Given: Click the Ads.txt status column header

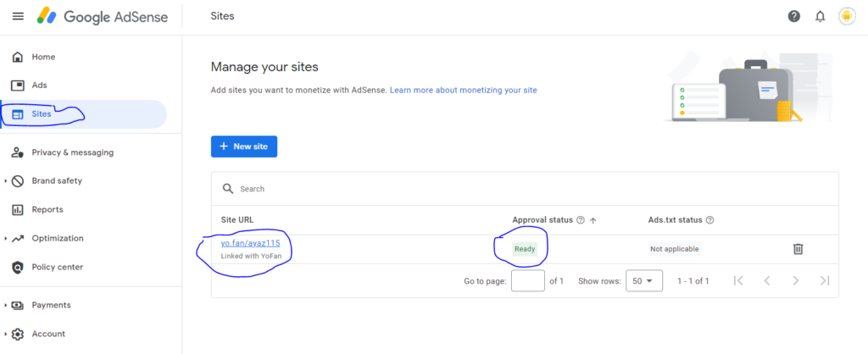Looking at the screenshot, I should click(x=676, y=220).
